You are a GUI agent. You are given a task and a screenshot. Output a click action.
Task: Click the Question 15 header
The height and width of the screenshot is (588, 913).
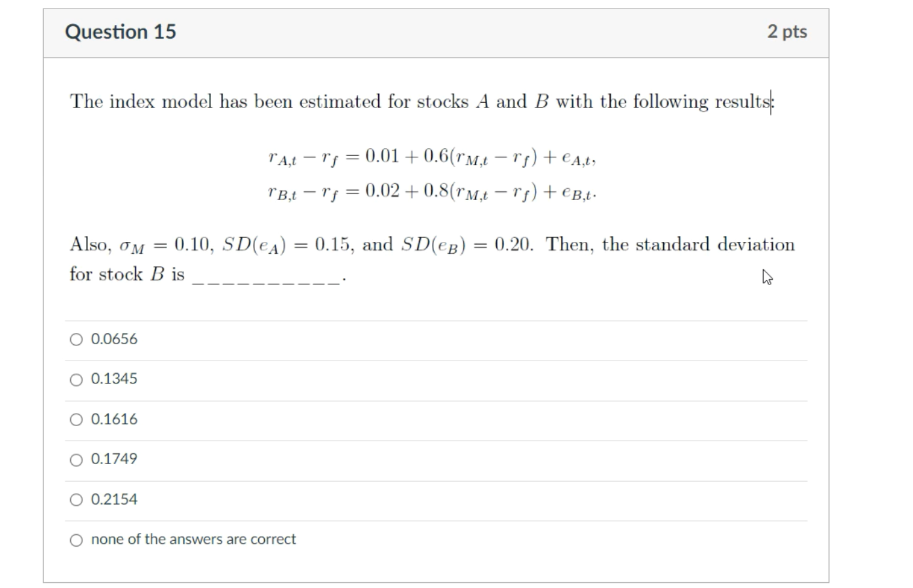click(119, 31)
